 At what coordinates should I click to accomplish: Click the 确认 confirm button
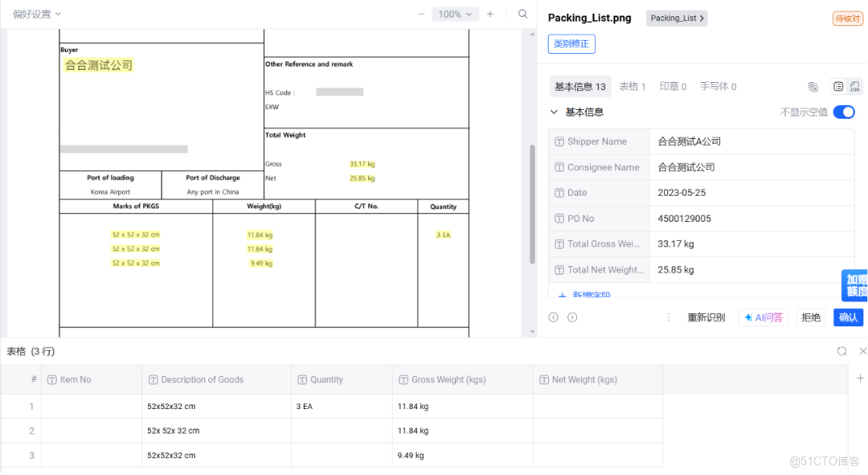(848, 317)
